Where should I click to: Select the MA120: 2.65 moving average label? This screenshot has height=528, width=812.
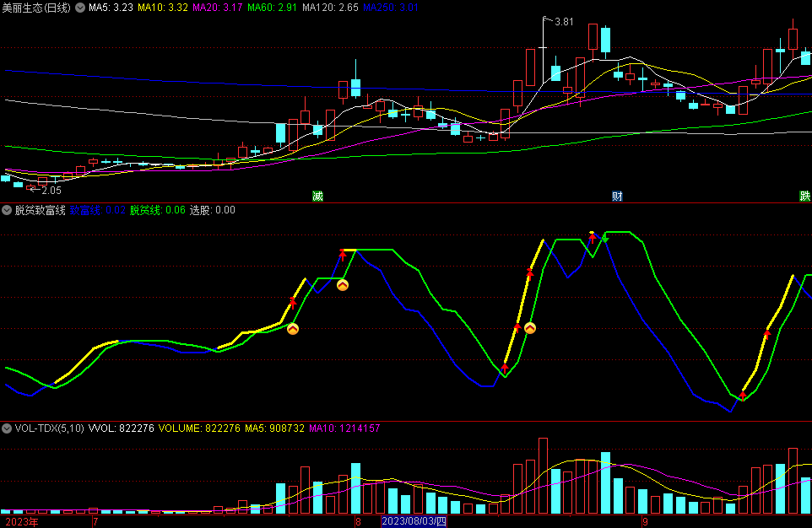pyautogui.click(x=330, y=8)
